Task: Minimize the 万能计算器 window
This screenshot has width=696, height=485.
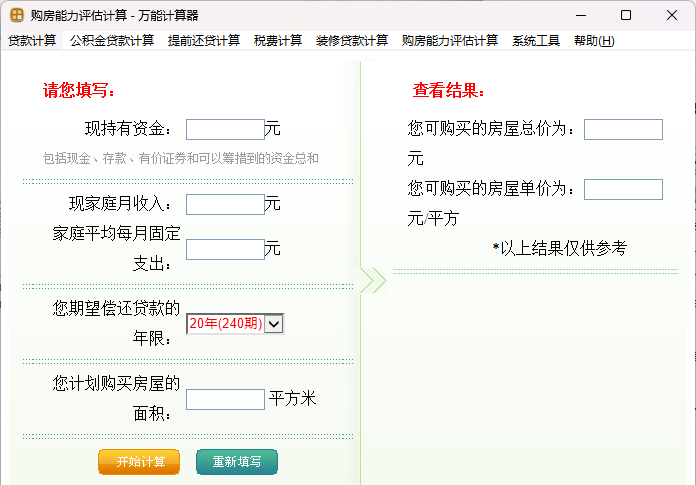Action: [x=581, y=15]
